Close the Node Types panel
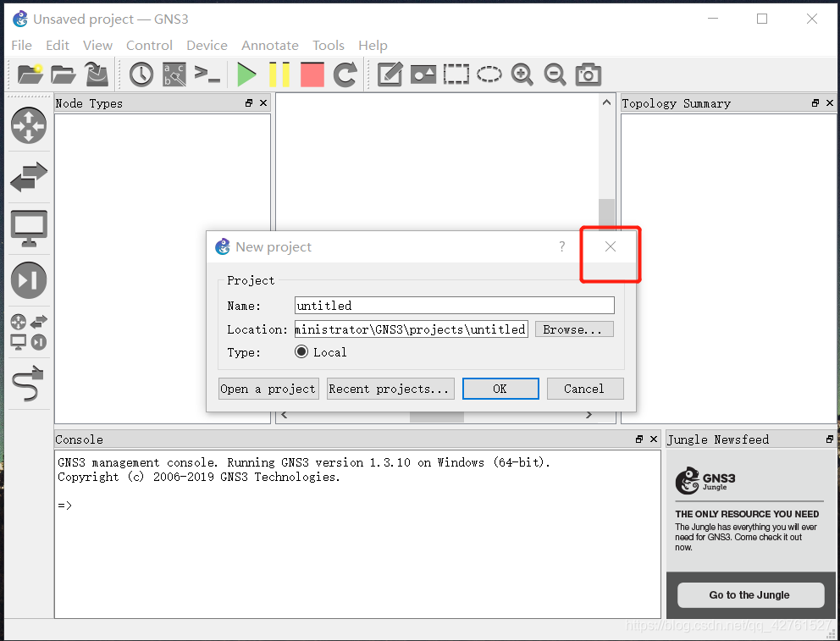Viewport: 840px width, 641px height. (263, 102)
